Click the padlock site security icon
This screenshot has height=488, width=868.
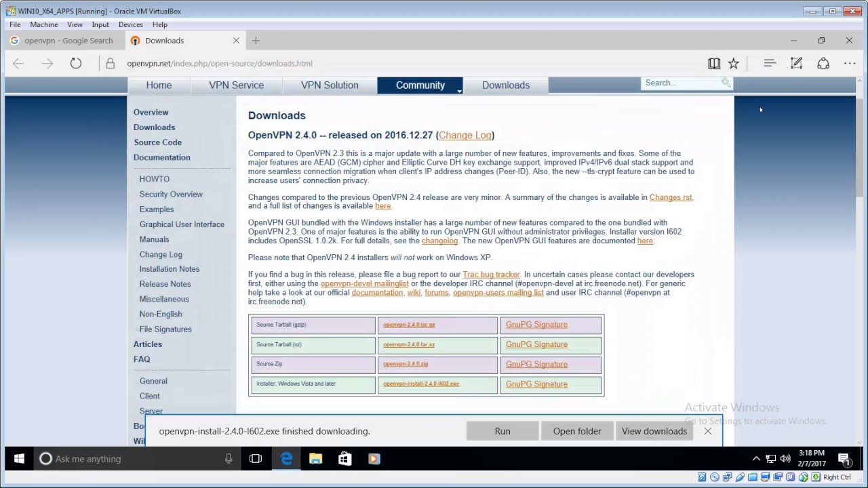coord(110,63)
